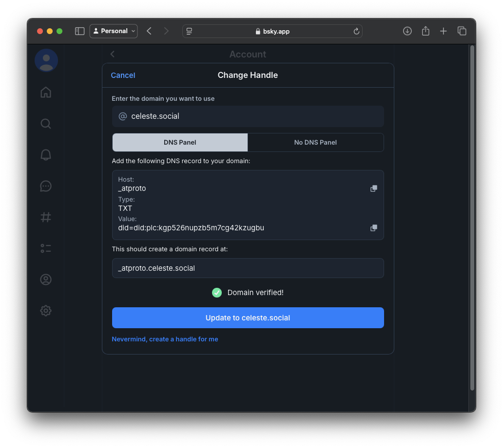
Task: Show Safari downloads
Action: click(407, 31)
